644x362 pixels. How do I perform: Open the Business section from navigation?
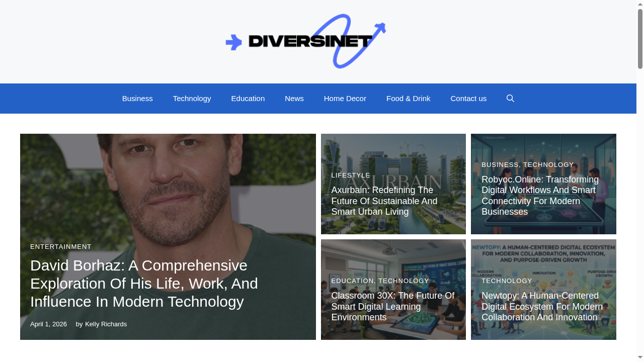137,98
